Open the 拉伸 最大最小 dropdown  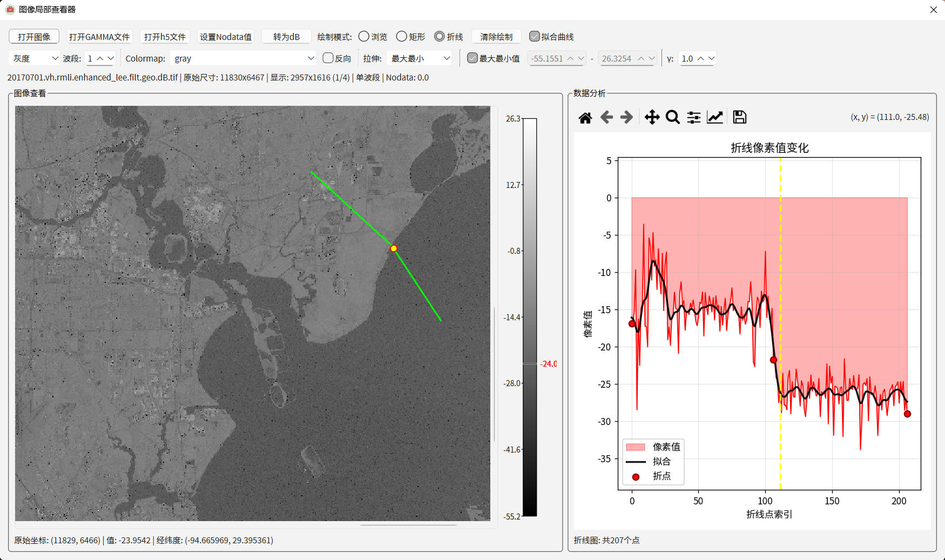point(420,58)
